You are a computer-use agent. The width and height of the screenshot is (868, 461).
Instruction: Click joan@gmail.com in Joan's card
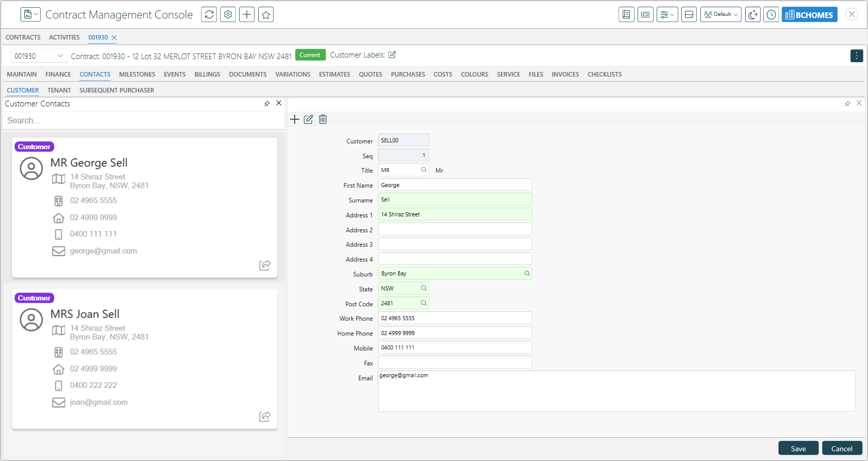99,402
